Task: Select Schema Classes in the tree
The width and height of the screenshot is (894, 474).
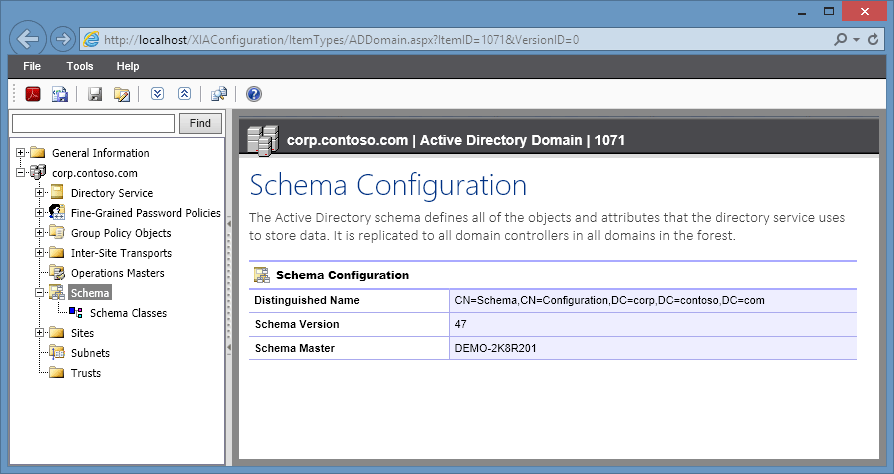Action: (128, 313)
